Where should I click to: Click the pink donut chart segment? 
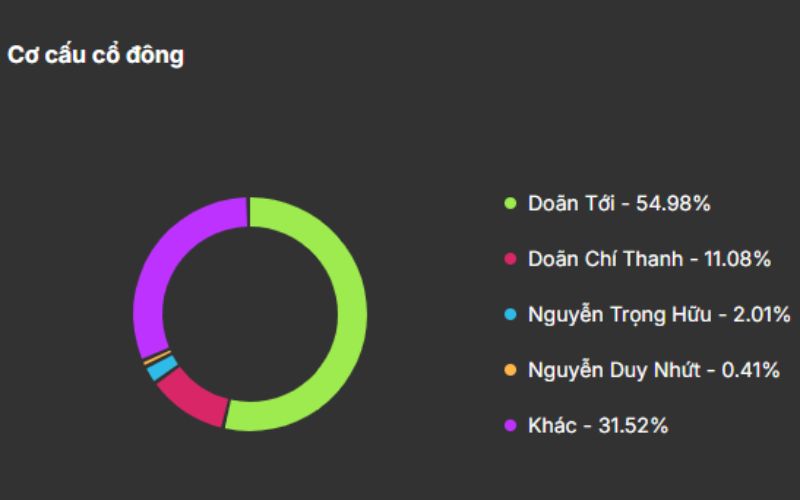(191, 396)
